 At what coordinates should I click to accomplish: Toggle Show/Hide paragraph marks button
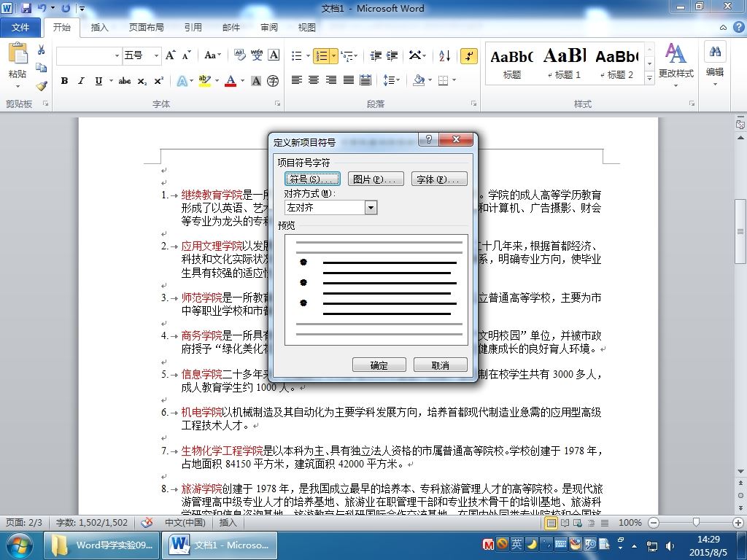pyautogui.click(x=469, y=55)
